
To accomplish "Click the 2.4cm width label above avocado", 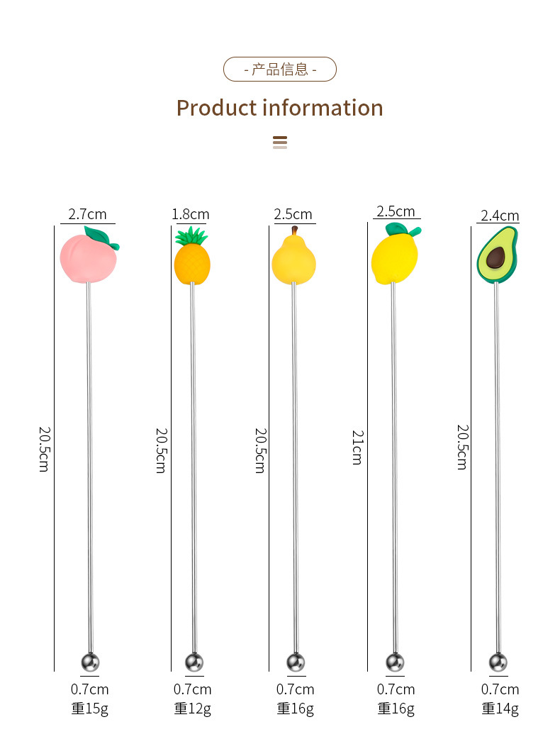I will tap(500, 216).
